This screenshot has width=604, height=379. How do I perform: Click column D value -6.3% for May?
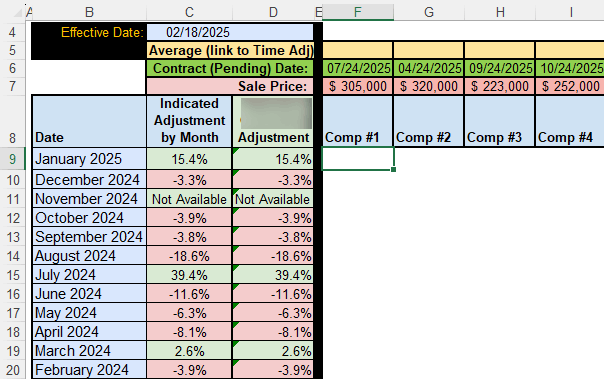point(273,313)
